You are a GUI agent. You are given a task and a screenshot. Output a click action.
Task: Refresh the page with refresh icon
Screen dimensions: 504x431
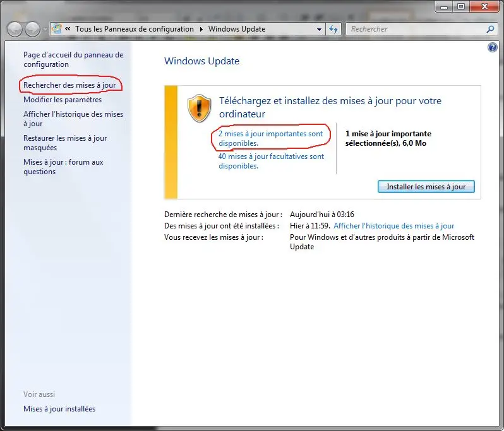click(x=333, y=29)
